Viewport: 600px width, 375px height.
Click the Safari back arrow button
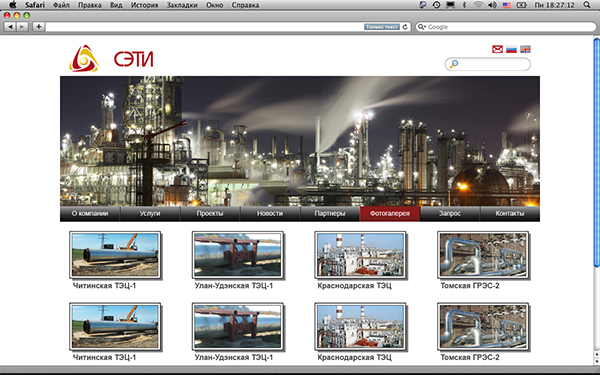10,27
